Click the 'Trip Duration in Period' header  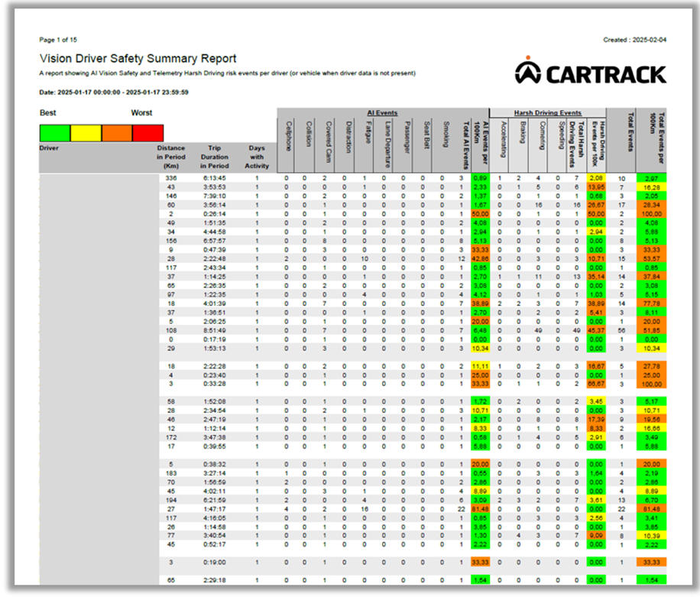pos(214,157)
